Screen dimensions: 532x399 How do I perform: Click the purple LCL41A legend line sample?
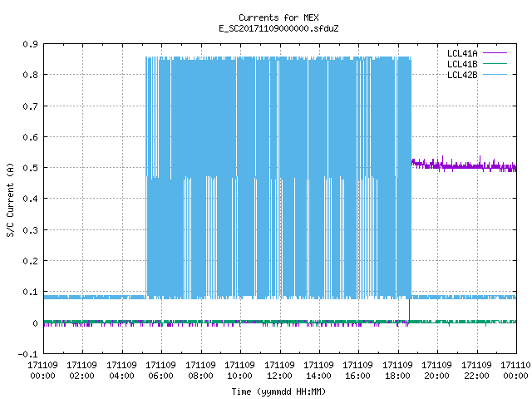tap(495, 53)
